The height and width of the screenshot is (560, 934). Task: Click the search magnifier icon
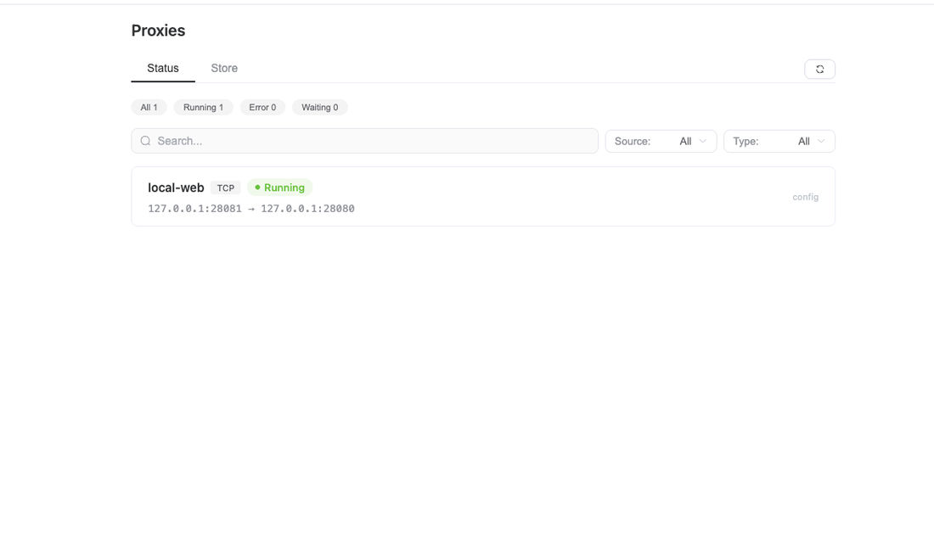tap(145, 141)
